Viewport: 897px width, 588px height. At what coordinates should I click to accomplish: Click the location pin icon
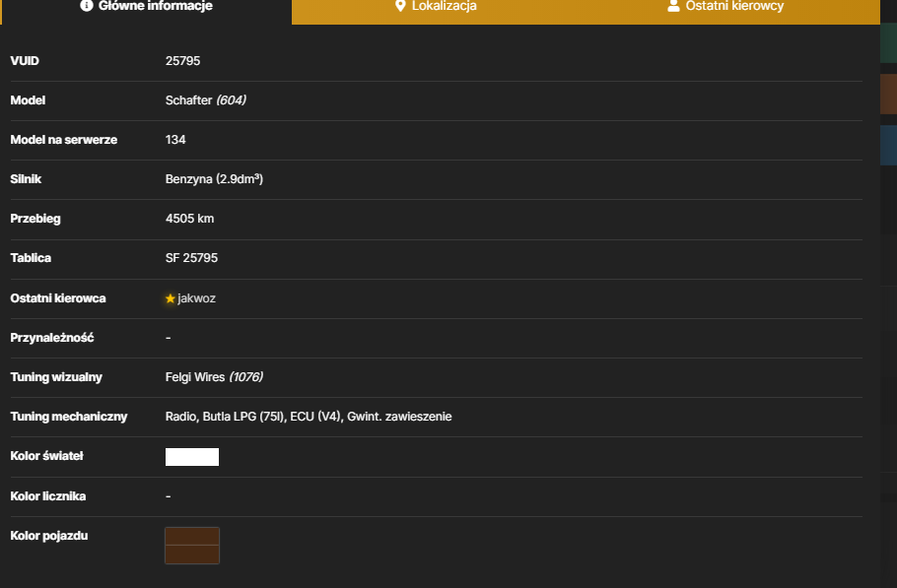click(400, 6)
